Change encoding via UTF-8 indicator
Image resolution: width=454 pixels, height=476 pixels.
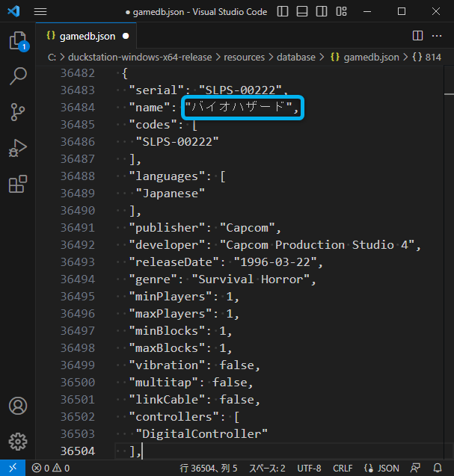pyautogui.click(x=309, y=468)
